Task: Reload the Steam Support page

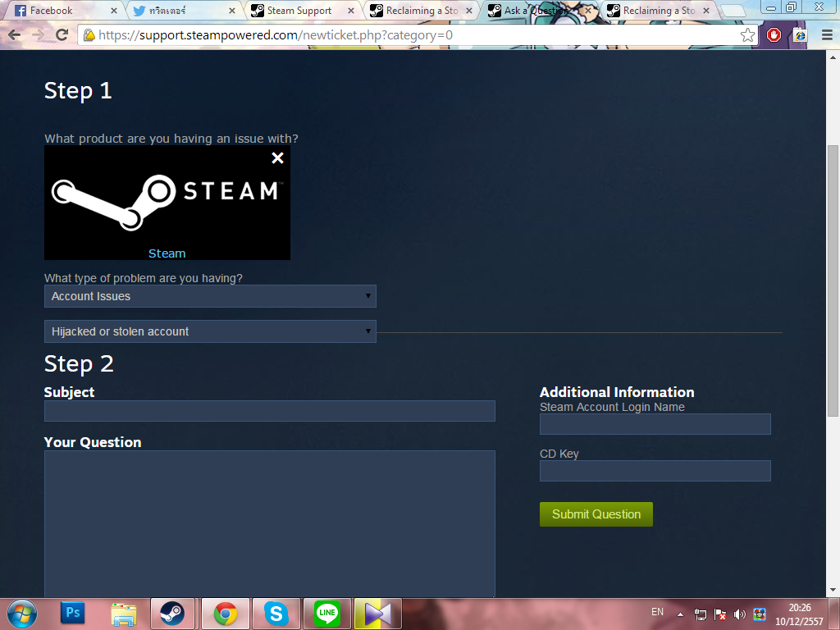Action: pyautogui.click(x=62, y=35)
